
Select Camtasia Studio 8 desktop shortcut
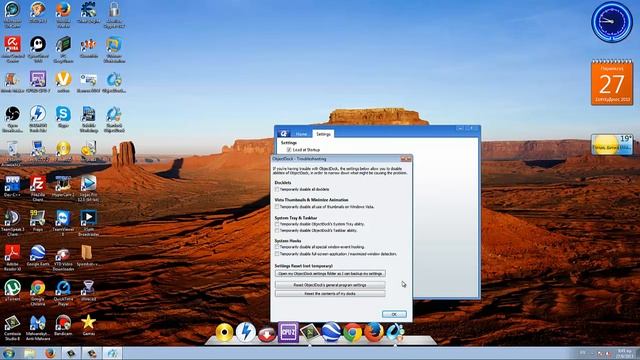(12, 327)
